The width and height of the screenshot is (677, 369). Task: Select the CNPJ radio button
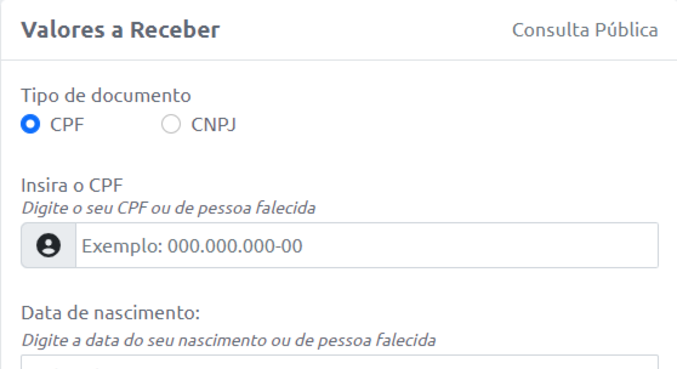click(x=171, y=124)
